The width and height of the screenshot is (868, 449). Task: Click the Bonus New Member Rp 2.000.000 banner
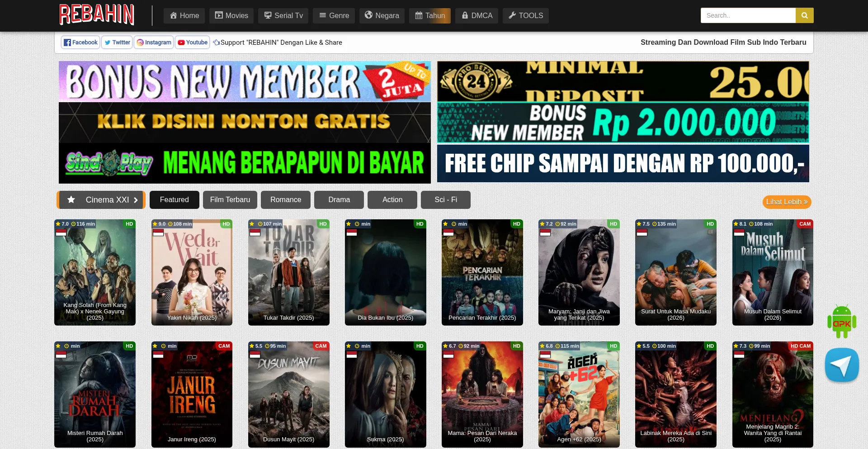coord(623,123)
